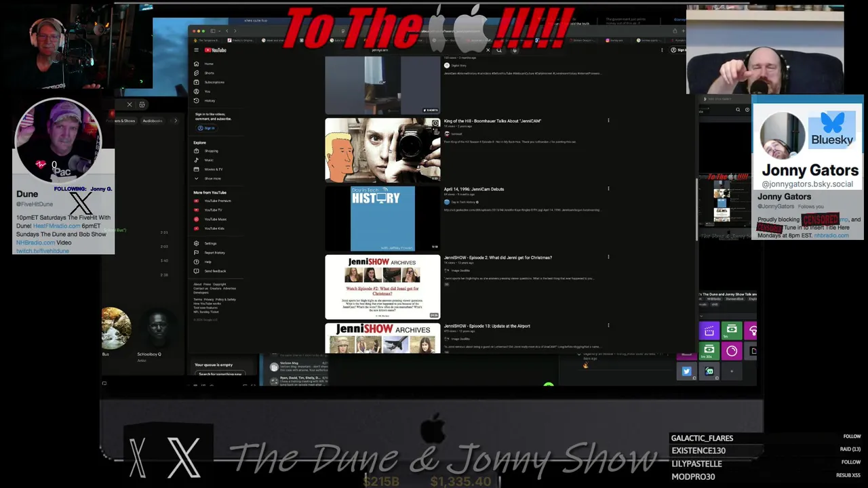The image size is (868, 488).
Task: Click the Twitter button in Stream Deck panel
Action: point(686,371)
